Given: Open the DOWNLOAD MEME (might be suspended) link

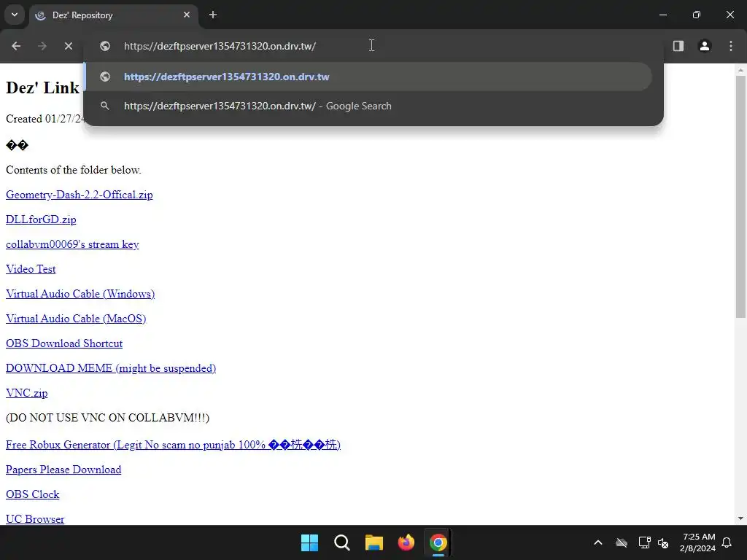Looking at the screenshot, I should [x=111, y=368].
